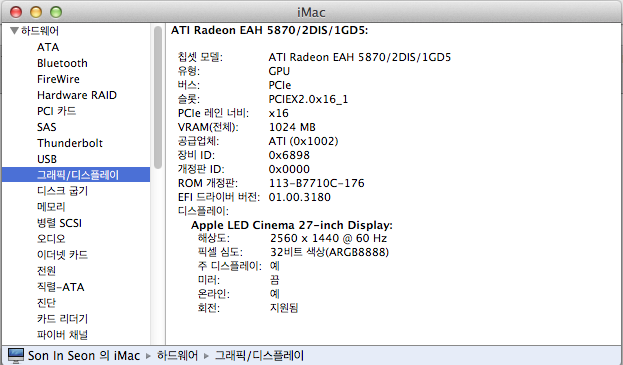Click the revision ID value 0x0000
Image resolution: width=623 pixels, height=365 pixels.
pyautogui.click(x=289, y=169)
